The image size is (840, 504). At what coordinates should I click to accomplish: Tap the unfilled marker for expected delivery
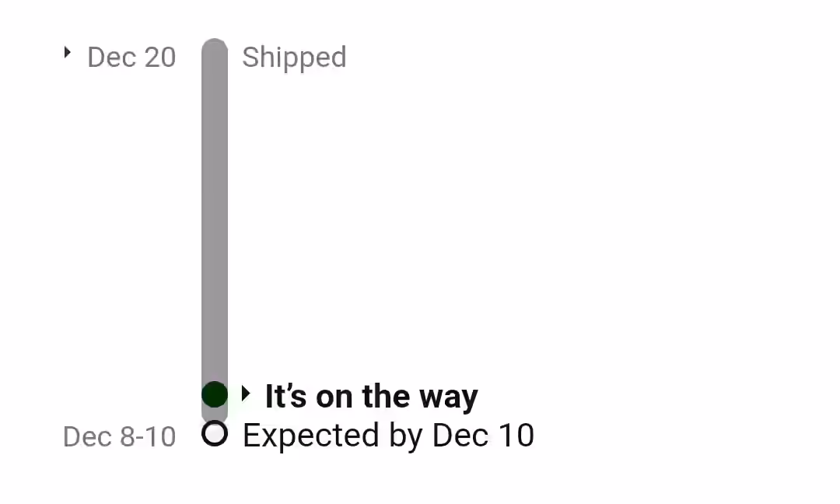215,433
